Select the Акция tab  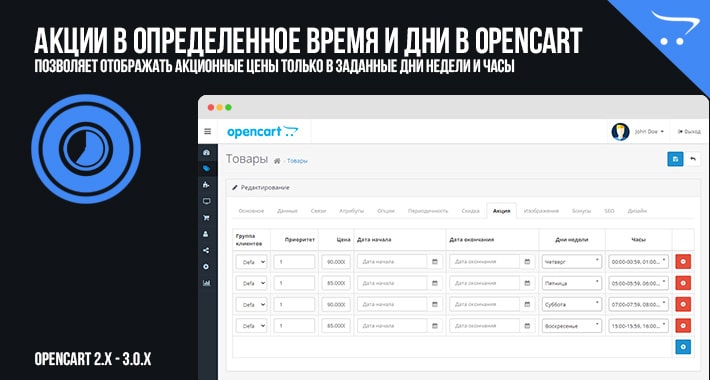(502, 211)
